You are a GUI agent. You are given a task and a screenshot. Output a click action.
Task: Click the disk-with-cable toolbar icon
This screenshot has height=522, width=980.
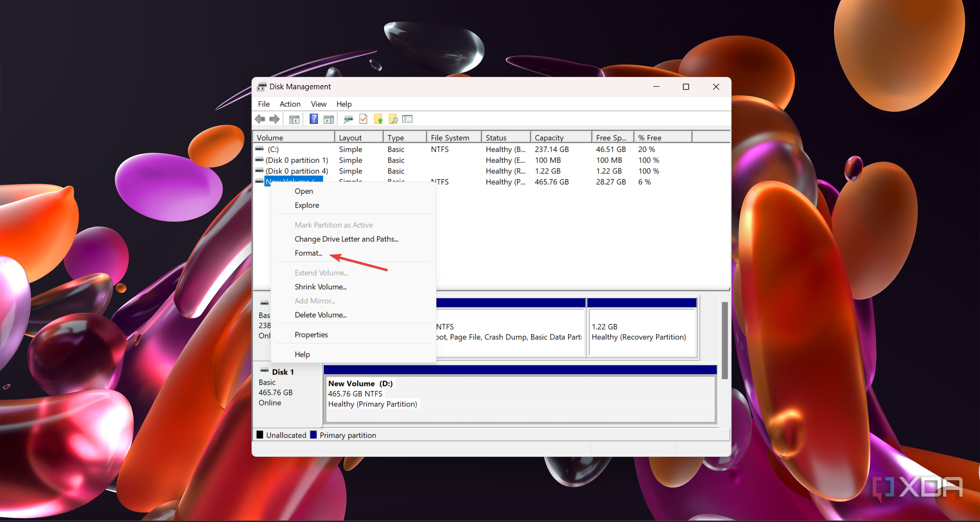point(348,119)
